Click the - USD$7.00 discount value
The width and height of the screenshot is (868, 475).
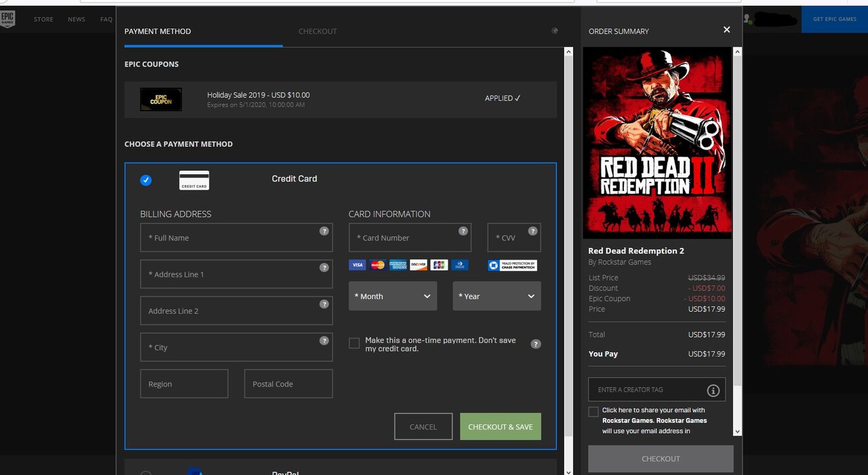[x=707, y=288]
